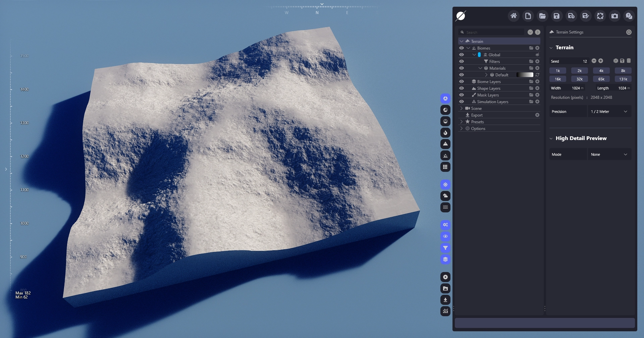Click the camera screenshot icon
644x338 pixels.
(614, 16)
